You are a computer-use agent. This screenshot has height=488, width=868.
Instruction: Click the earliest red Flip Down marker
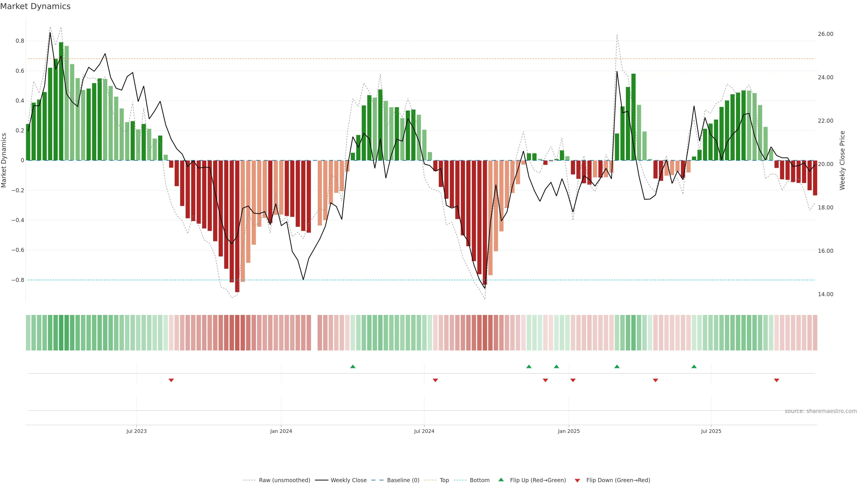(171, 380)
